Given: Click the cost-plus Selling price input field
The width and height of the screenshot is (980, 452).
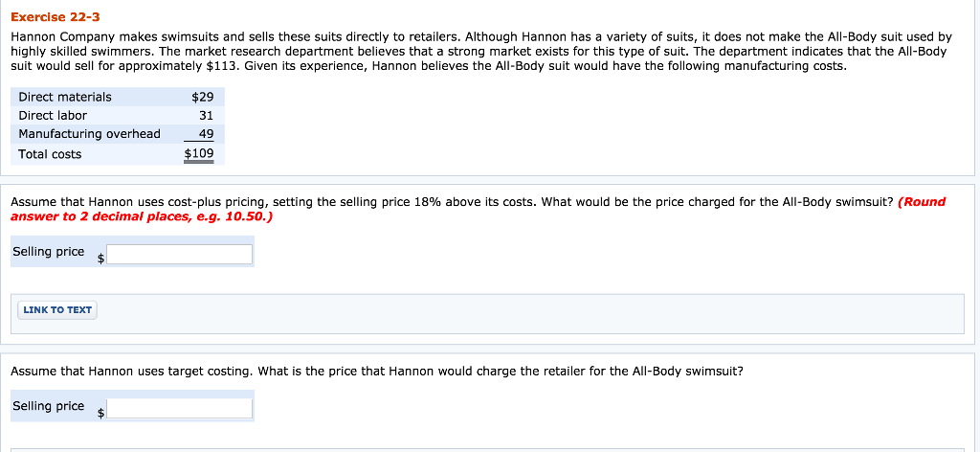Looking at the screenshot, I should [180, 254].
